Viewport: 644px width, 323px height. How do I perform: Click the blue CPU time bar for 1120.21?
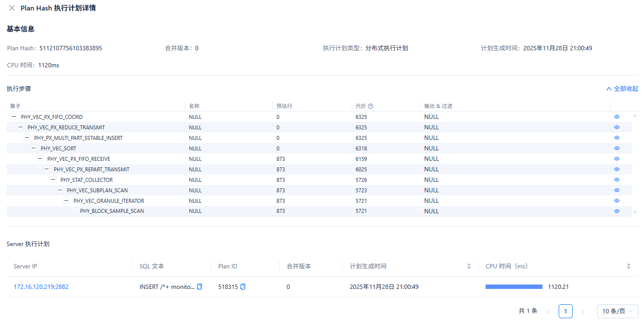[514, 287]
